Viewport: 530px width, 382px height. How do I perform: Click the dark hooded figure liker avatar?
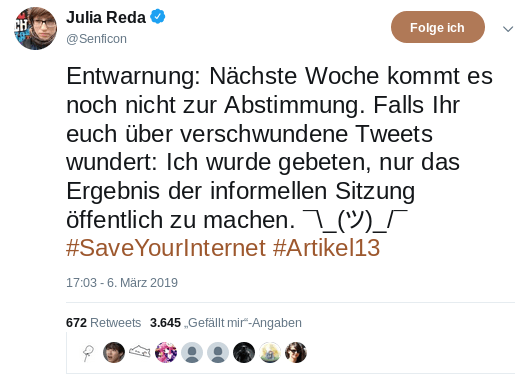244,353
